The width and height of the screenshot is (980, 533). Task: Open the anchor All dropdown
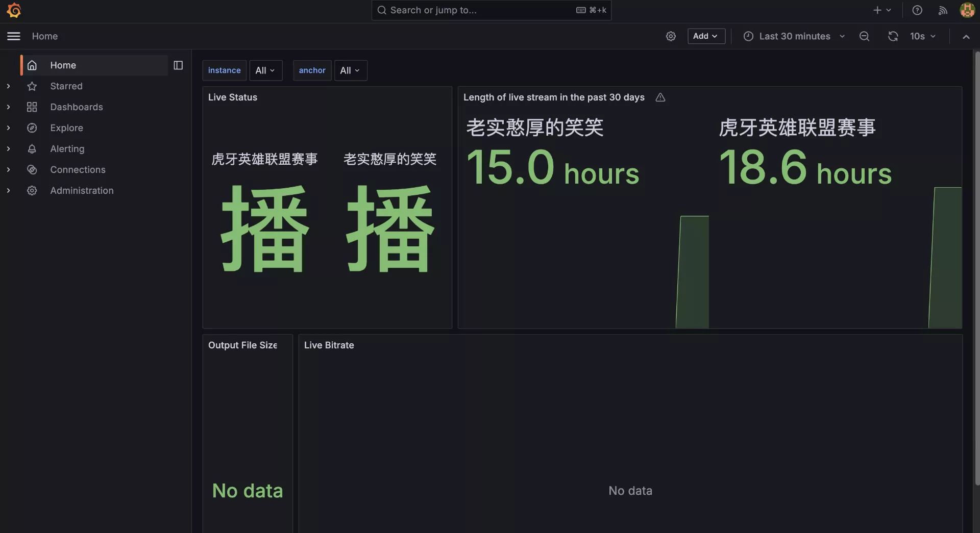(350, 70)
